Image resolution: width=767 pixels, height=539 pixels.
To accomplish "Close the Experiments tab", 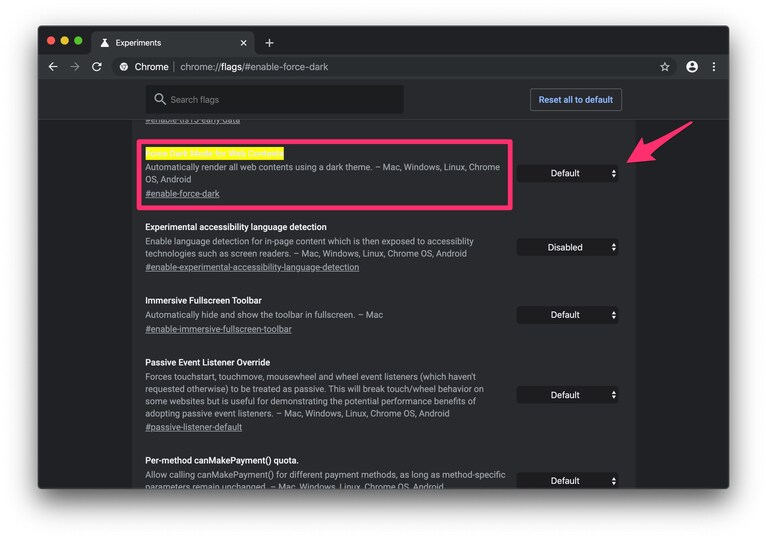I will tap(244, 43).
